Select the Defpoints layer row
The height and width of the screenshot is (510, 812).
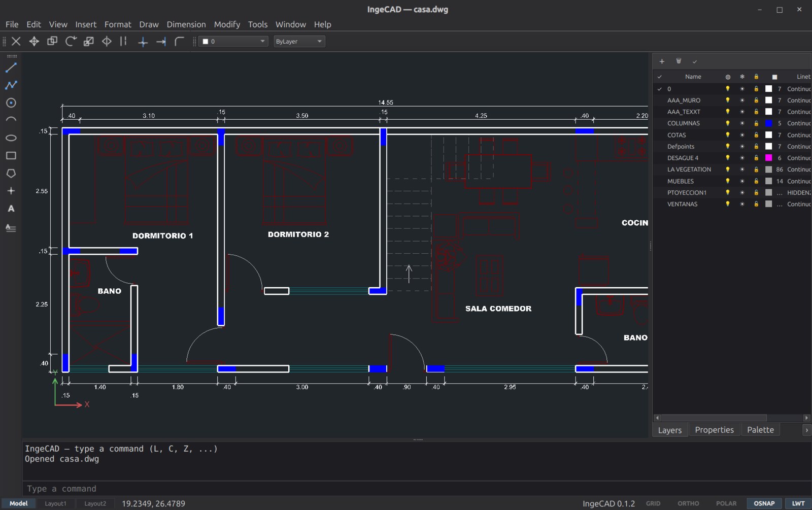tap(732, 147)
